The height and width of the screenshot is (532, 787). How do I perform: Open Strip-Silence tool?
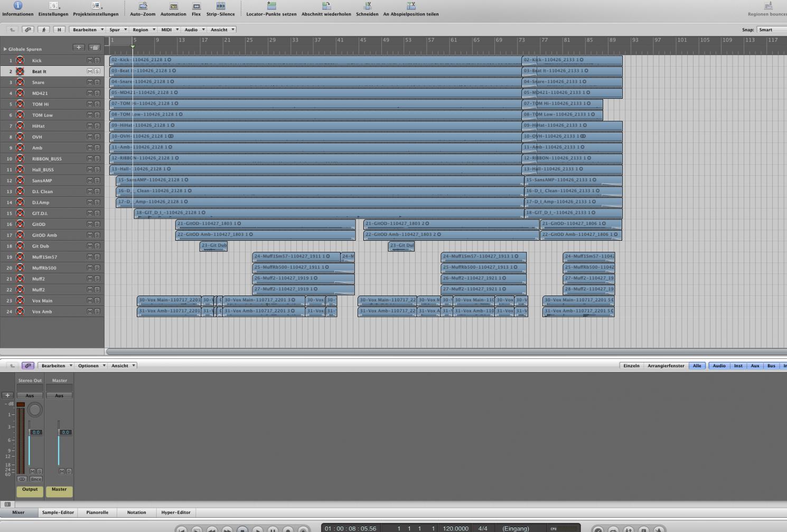[x=220, y=5]
